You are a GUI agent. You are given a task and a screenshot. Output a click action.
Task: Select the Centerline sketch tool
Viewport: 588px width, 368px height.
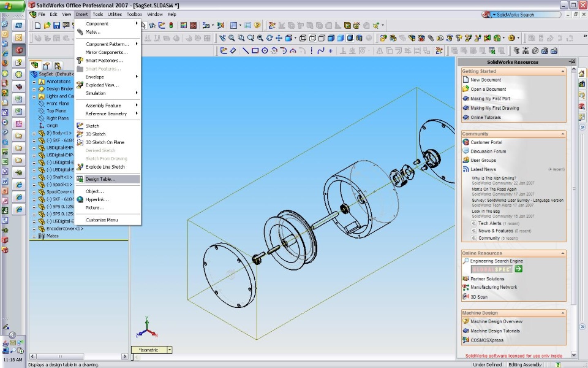coord(312,50)
